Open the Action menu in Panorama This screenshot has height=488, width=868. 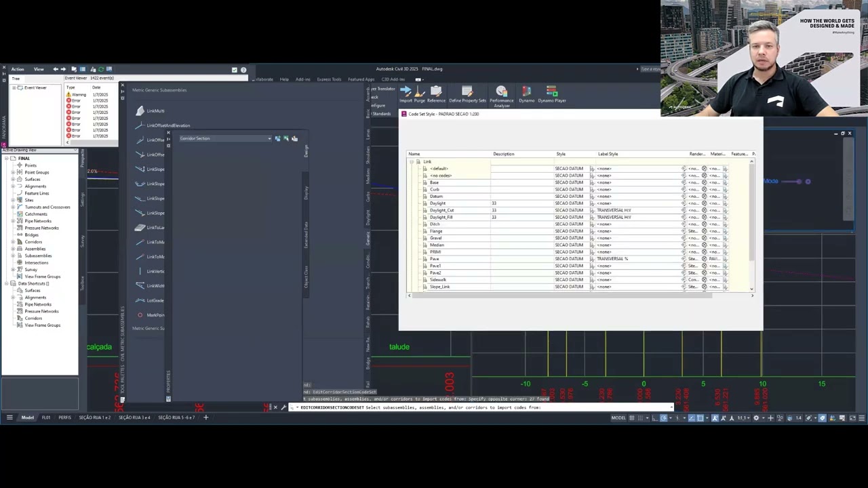pos(18,69)
